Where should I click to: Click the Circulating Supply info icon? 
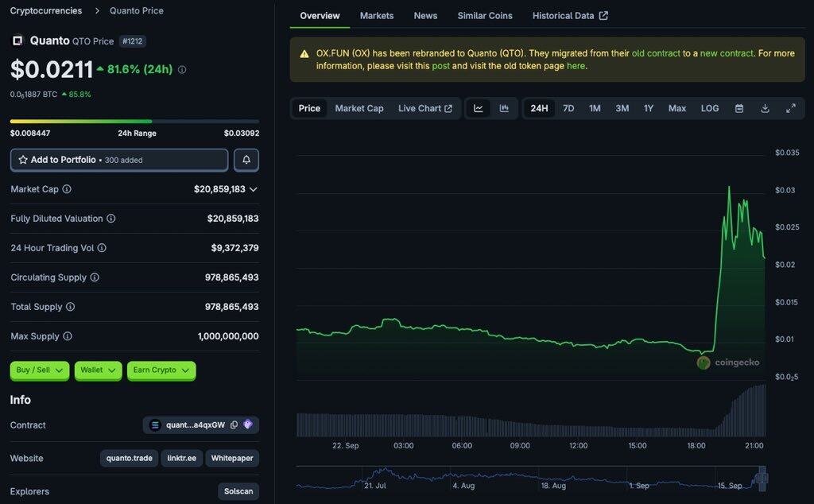(x=95, y=277)
